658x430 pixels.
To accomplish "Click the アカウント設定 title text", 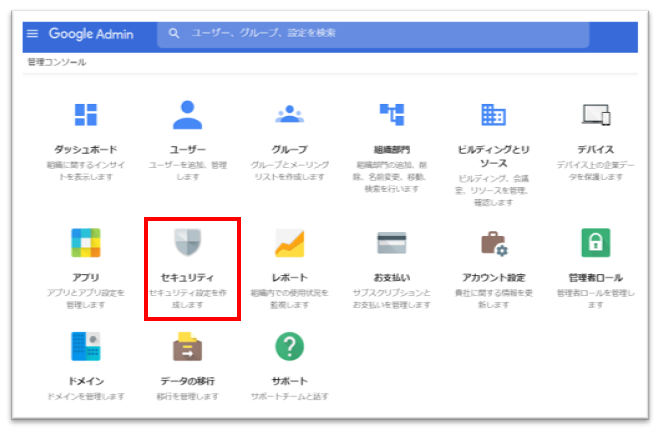I will pyautogui.click(x=494, y=277).
